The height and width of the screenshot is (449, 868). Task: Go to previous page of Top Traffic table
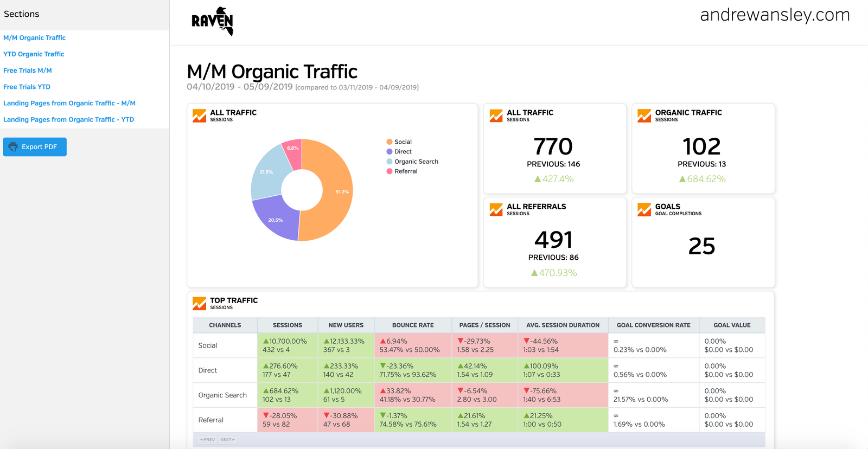pyautogui.click(x=208, y=440)
